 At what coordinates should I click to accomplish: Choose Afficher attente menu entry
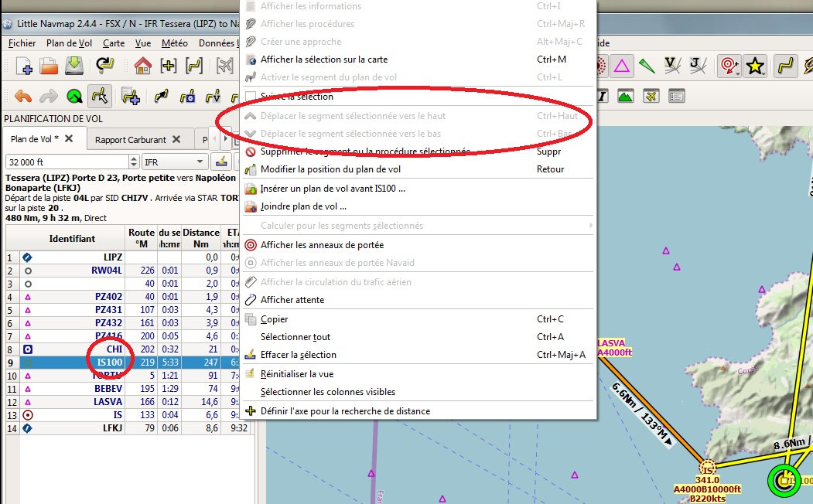419,299
